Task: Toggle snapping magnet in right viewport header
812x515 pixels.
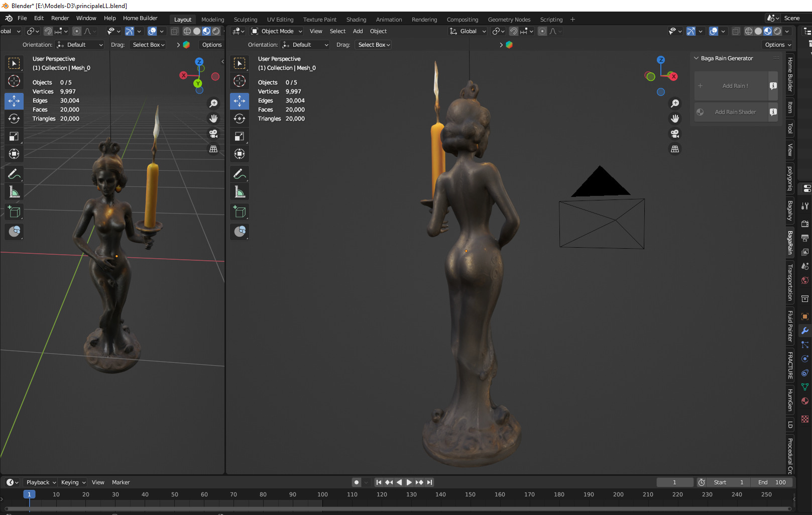Action: [514, 31]
